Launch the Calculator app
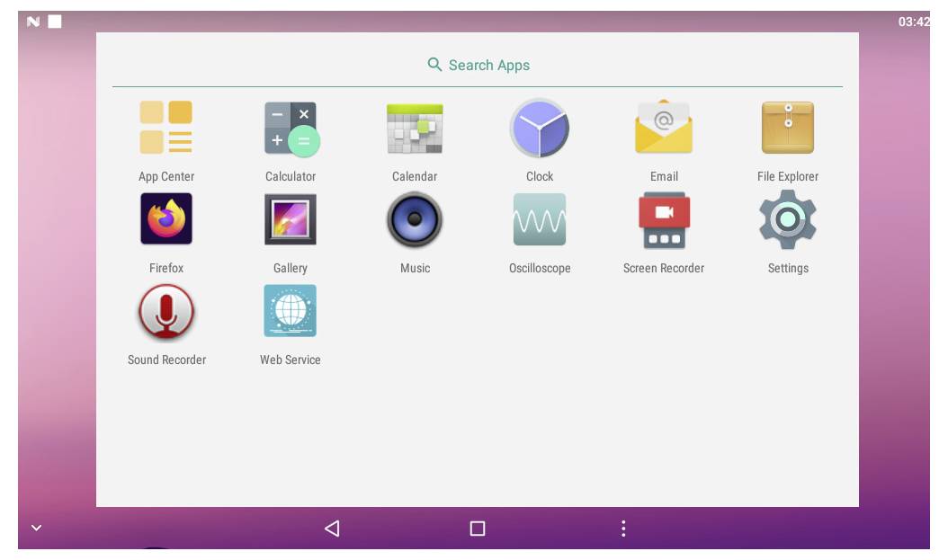This screenshot has width=948, height=560. [x=290, y=128]
